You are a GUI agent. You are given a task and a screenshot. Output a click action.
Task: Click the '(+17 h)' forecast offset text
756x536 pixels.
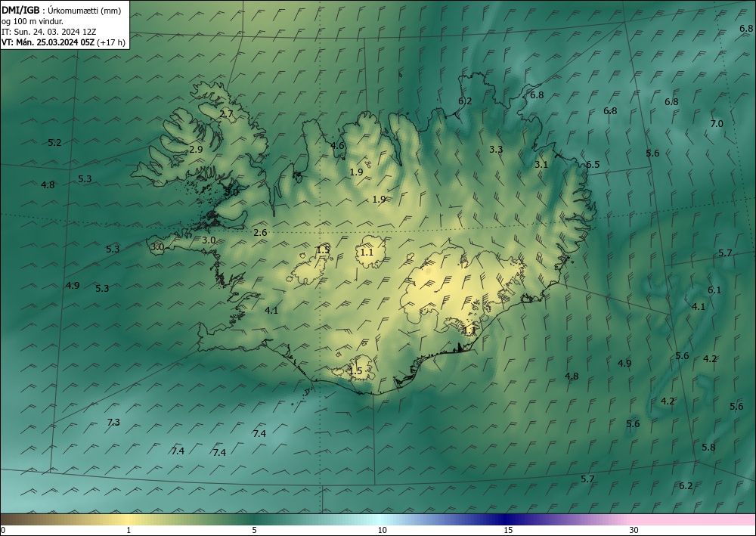click(x=111, y=42)
